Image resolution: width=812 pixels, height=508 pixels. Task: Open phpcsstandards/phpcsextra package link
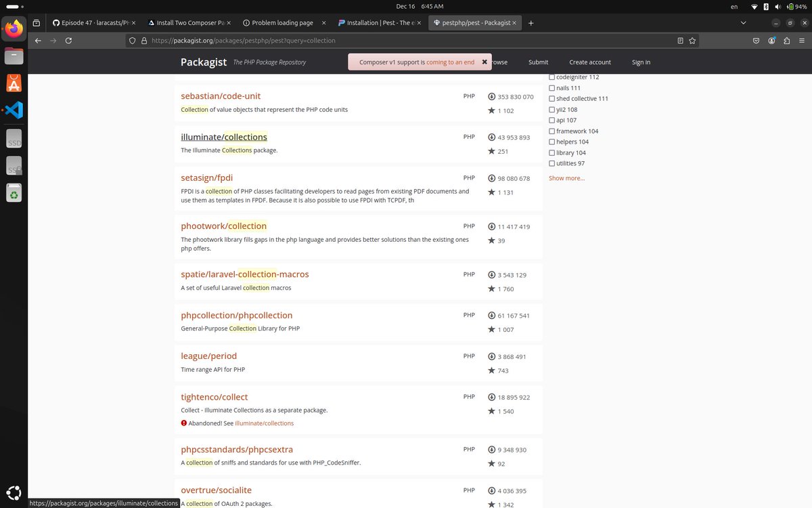click(x=237, y=449)
